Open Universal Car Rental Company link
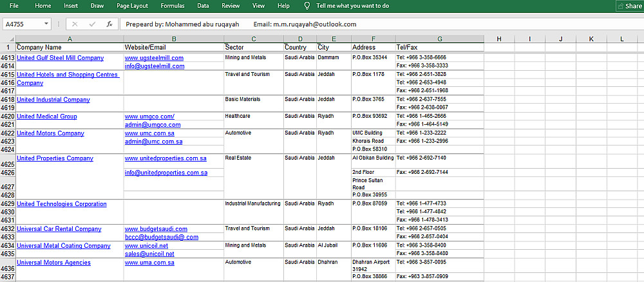 click(61, 229)
